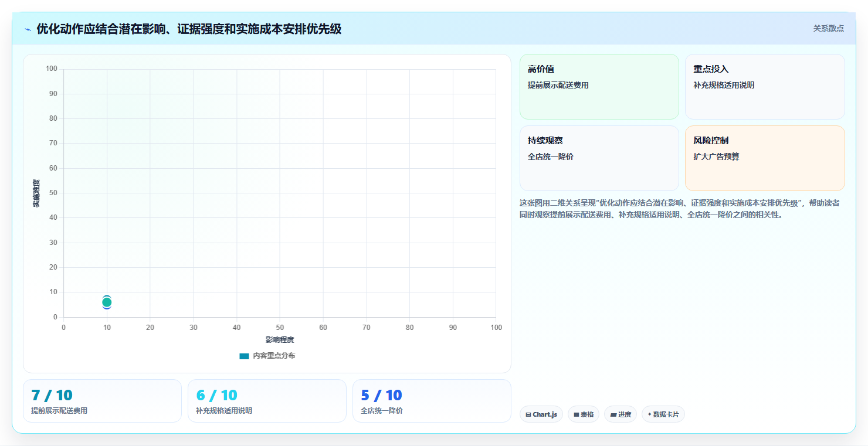Click the 关系散点 label in header

[x=828, y=28]
